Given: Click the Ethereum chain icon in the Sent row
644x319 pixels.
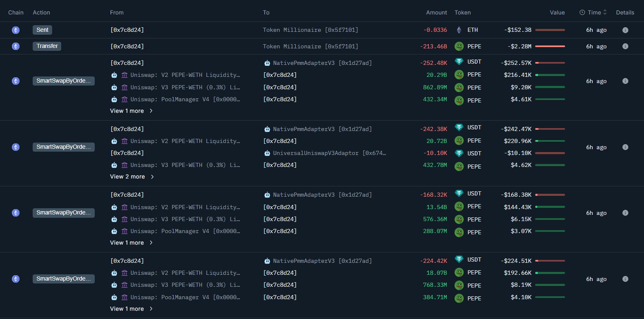Looking at the screenshot, I should tap(16, 30).
